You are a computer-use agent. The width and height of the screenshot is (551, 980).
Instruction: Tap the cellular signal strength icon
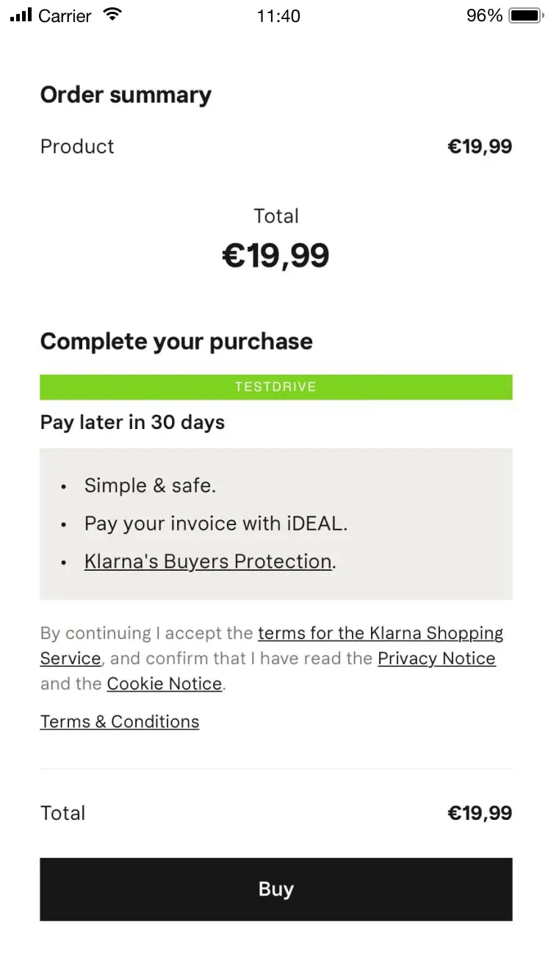click(21, 15)
